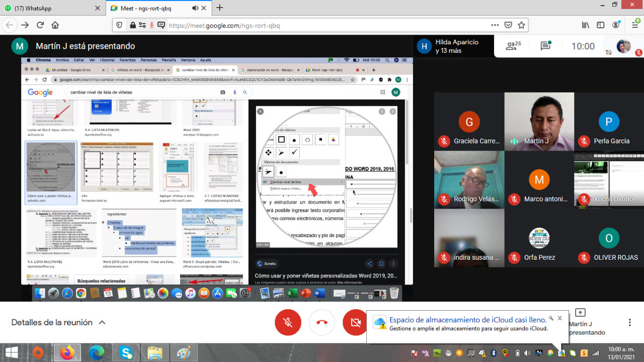Open the Firefox library icon
This screenshot has height=362, width=644.
point(586,25)
